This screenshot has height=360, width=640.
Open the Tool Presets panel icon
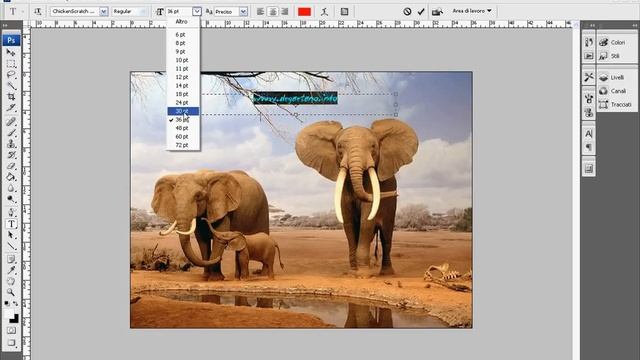click(x=589, y=77)
